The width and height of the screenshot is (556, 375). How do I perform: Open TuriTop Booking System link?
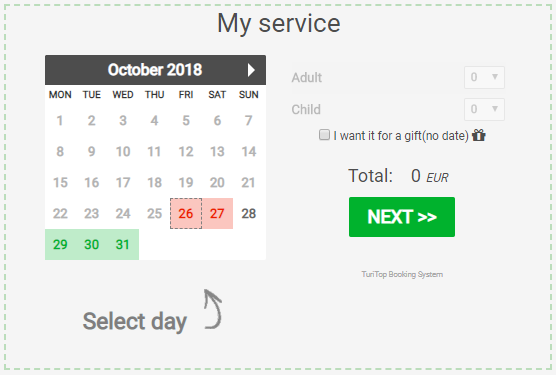(402, 274)
